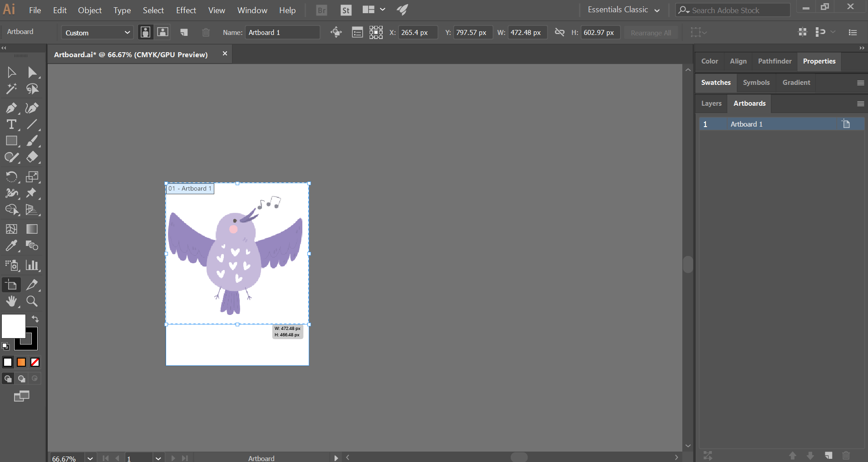
Task: Click the artboard Name input field
Action: pyautogui.click(x=282, y=33)
